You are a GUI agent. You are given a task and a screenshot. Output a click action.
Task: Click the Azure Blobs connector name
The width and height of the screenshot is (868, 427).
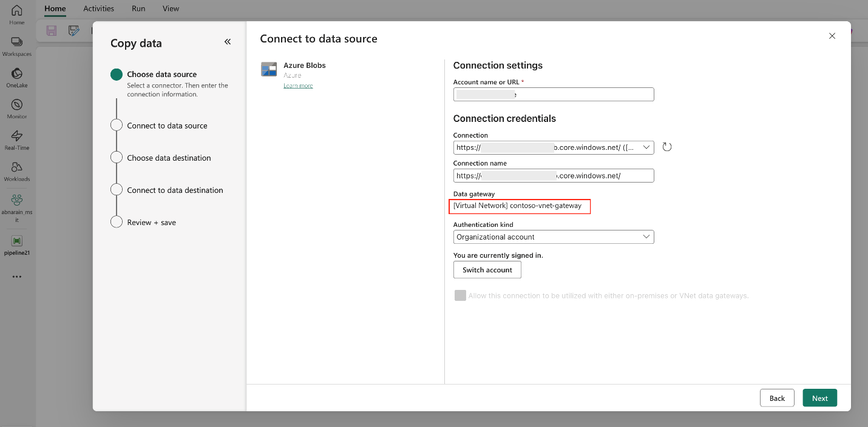coord(305,65)
